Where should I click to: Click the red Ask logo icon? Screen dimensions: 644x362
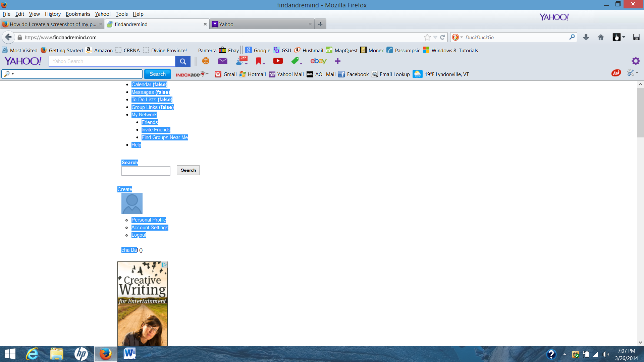(616, 73)
